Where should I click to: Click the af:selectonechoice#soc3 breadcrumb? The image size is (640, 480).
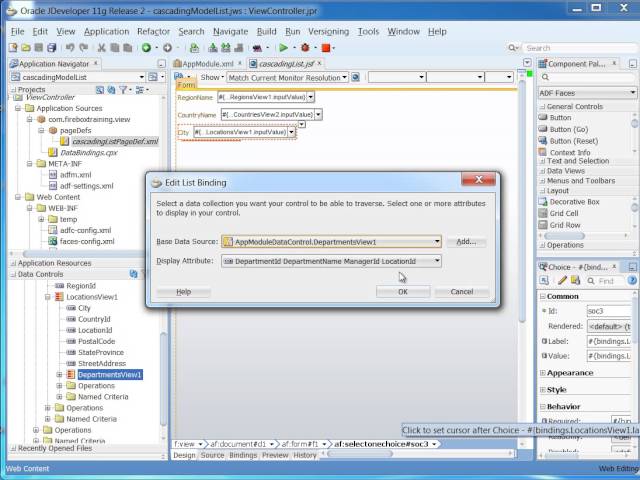point(381,444)
